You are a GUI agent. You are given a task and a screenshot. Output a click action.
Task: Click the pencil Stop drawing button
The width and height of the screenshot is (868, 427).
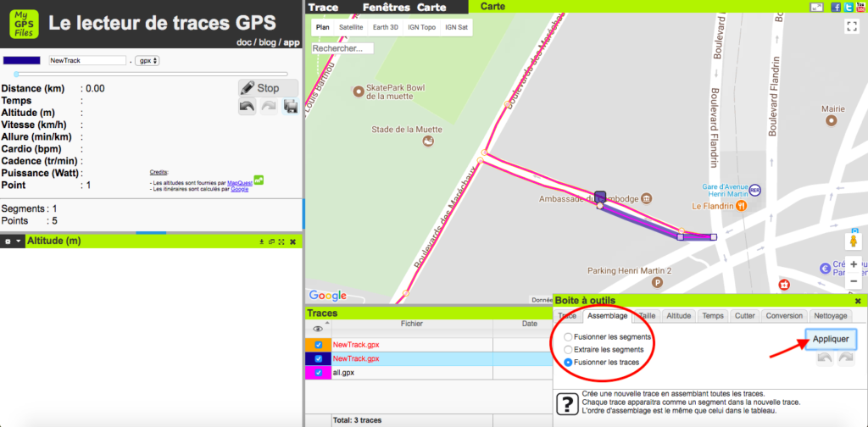(268, 88)
